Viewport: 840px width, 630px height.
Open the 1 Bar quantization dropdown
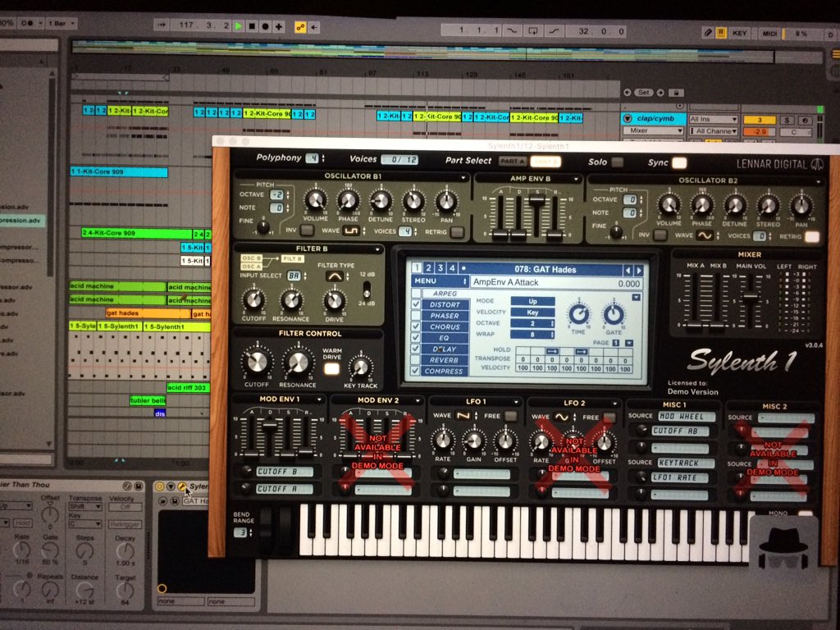tap(62, 24)
